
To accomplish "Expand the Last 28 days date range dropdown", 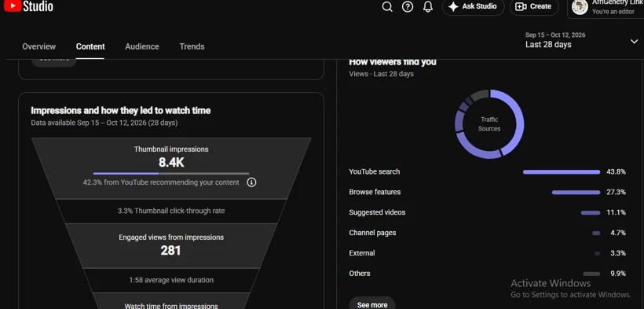I will (582, 40).
